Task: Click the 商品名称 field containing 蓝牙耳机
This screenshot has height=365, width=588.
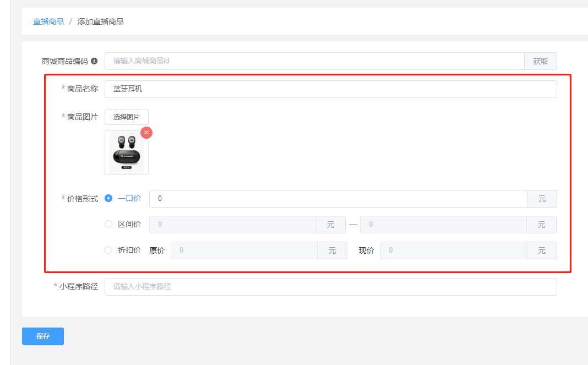Action: point(331,89)
